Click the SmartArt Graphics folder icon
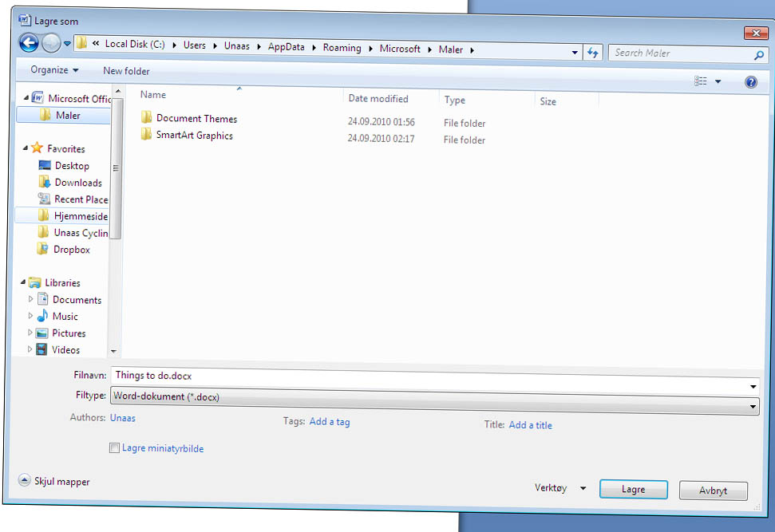This screenshot has width=775, height=532. click(x=146, y=134)
